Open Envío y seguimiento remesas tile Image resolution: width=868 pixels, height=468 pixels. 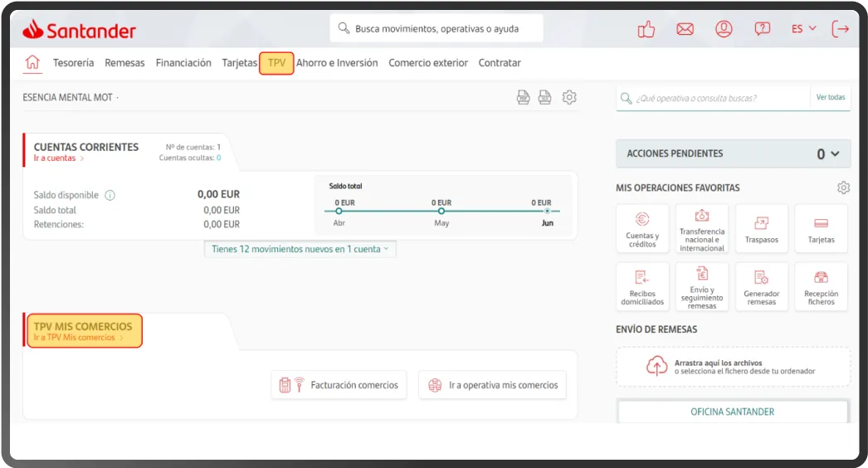click(x=702, y=287)
